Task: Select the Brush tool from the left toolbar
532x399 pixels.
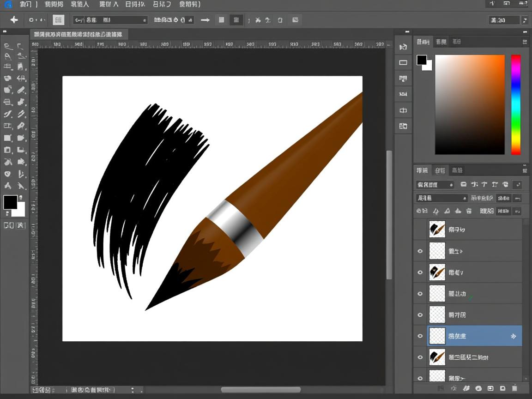Action: click(21, 90)
